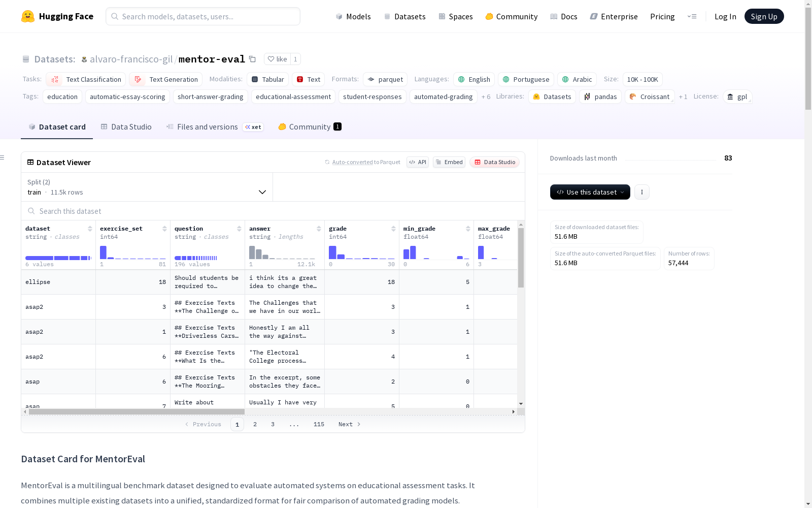Sort the exercise_set column
The width and height of the screenshot is (812, 508).
164,229
